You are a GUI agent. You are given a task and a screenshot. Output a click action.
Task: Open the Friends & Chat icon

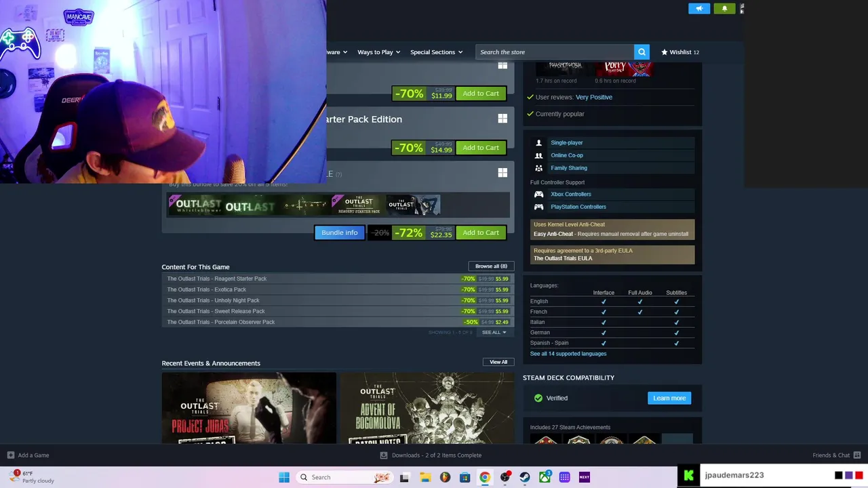tap(857, 455)
